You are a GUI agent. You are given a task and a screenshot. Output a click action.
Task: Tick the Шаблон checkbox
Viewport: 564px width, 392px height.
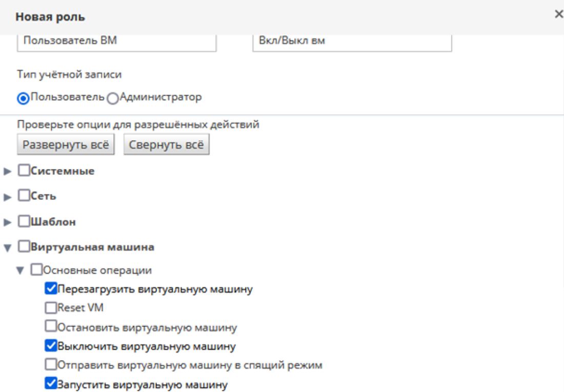(24, 222)
